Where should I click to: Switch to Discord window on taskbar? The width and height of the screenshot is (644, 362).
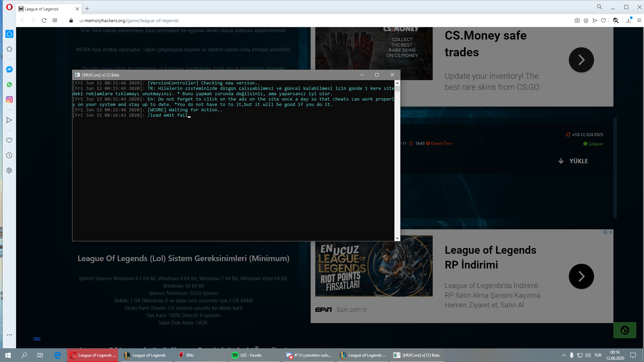click(x=309, y=355)
